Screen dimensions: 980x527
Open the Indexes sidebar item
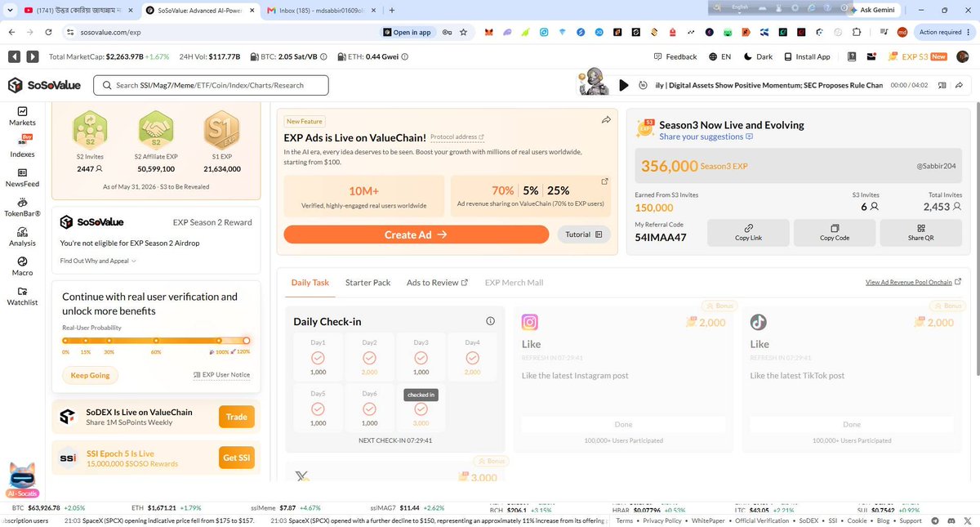tap(22, 147)
